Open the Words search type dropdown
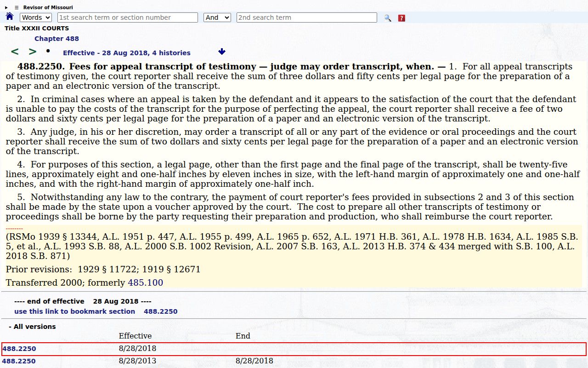This screenshot has height=368, width=588. pyautogui.click(x=36, y=17)
